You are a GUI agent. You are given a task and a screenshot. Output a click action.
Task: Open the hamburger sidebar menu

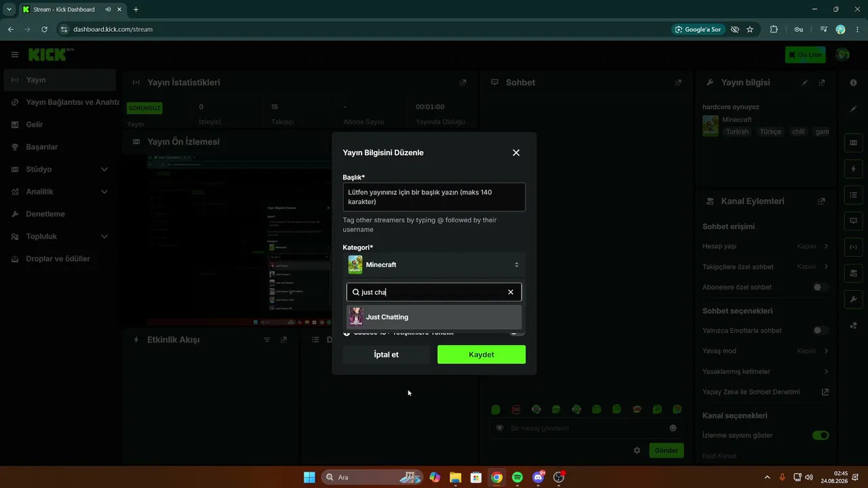[x=14, y=55]
